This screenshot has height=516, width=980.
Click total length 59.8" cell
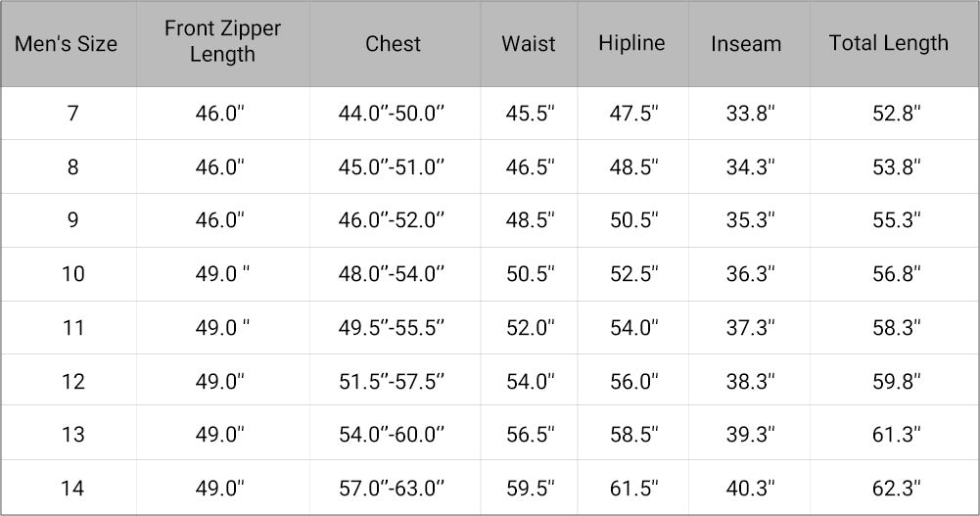pyautogui.click(x=896, y=380)
